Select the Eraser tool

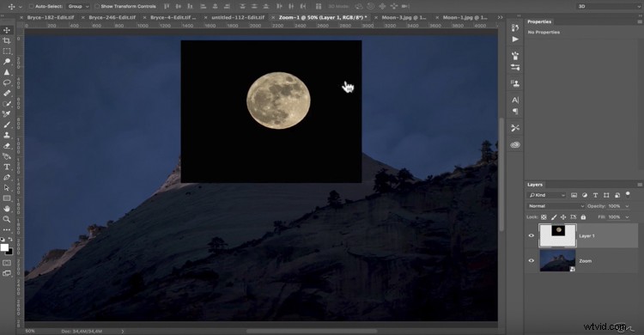[x=7, y=145]
